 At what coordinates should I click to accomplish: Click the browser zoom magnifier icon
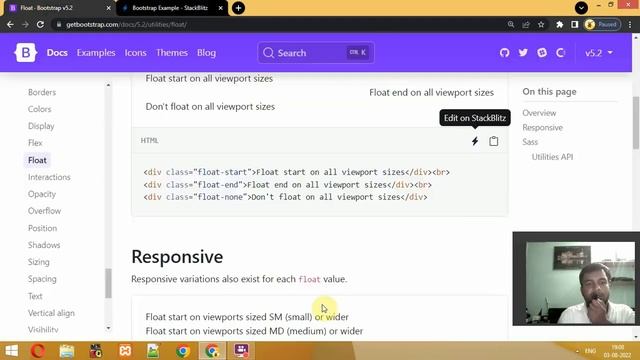pos(511,24)
